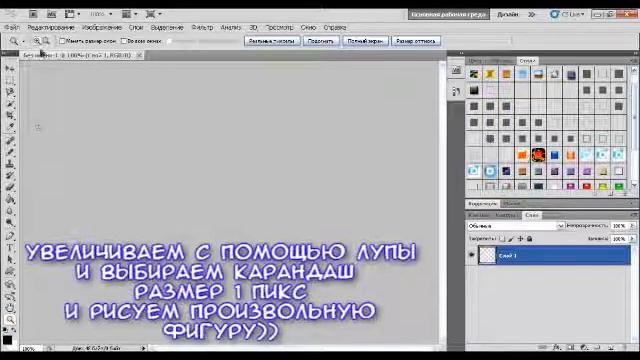Click the Полный экран button
This screenshot has width=640, height=360.
pos(365,41)
